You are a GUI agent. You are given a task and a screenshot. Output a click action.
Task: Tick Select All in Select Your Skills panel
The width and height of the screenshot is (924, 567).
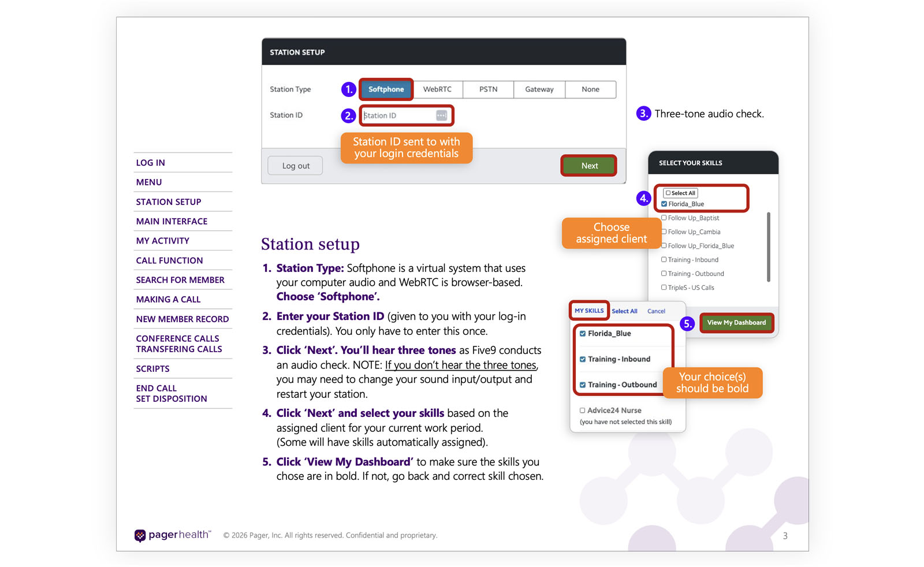[668, 193]
